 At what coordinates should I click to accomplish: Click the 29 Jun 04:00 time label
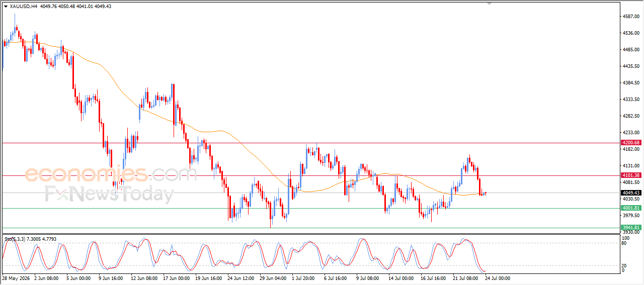[273, 278]
